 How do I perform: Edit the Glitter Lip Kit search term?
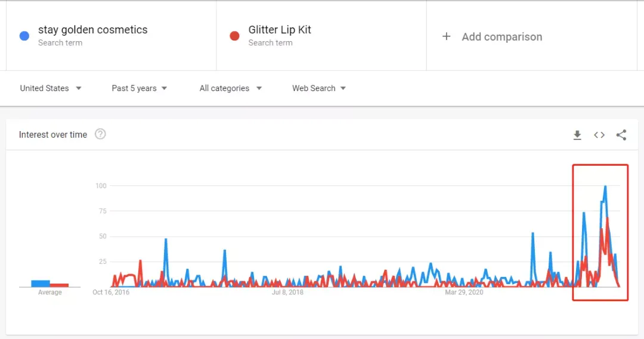click(x=280, y=30)
